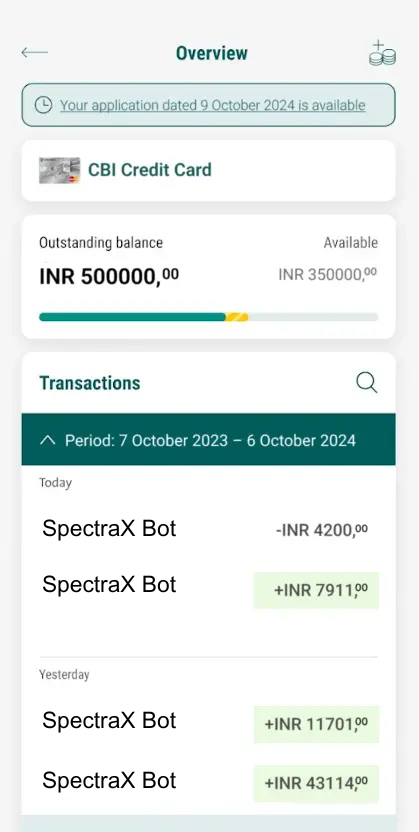Collapse the period chevron arrow

48,440
